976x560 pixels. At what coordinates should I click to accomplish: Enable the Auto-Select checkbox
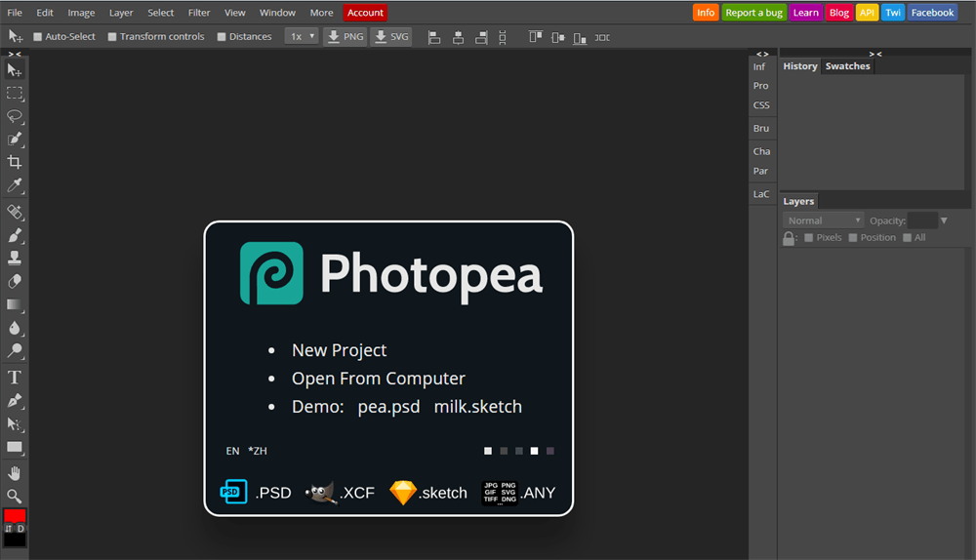37,37
